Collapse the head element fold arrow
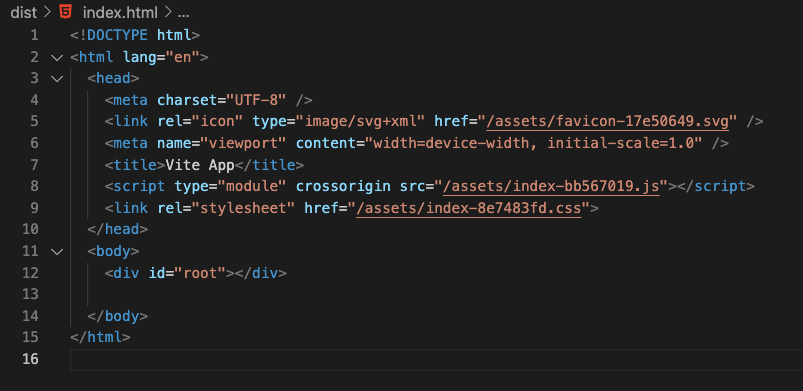This screenshot has height=391, width=803. (57, 79)
